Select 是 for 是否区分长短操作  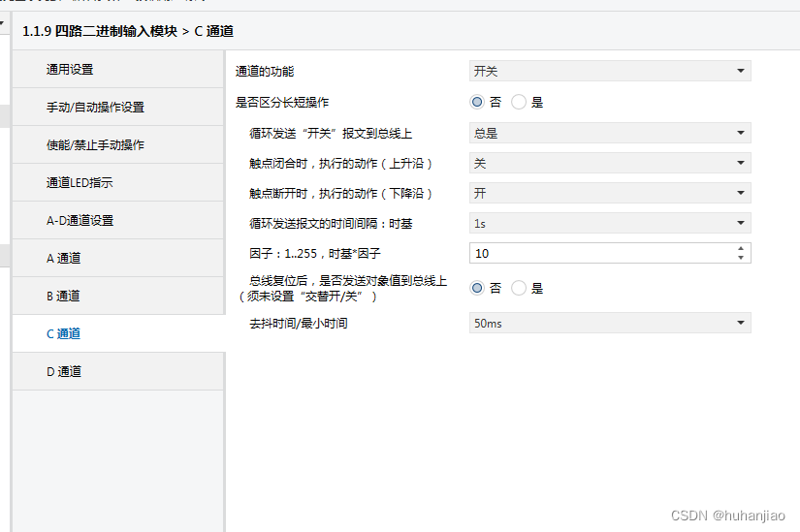[519, 102]
